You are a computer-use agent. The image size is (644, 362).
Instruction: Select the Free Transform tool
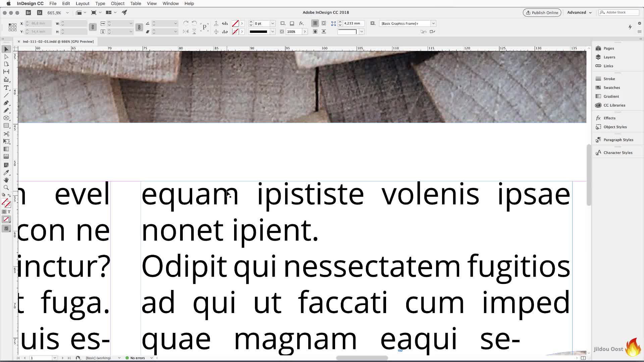tap(6, 141)
